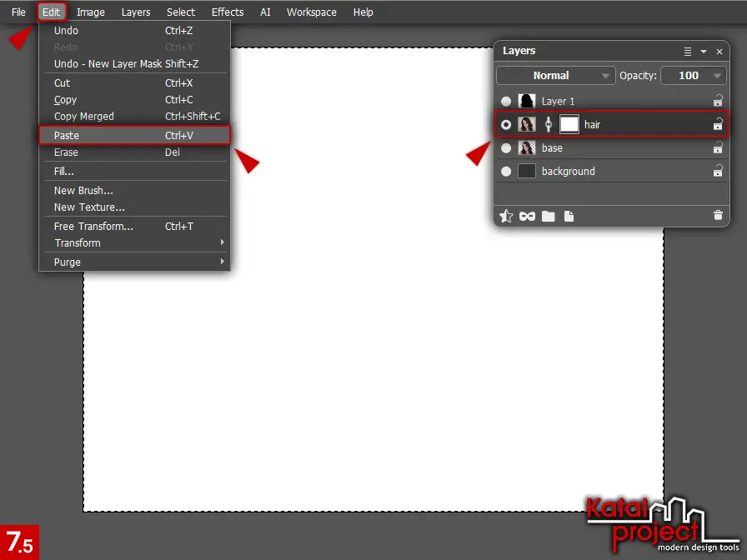Click the mask icon in the Layers panel footer

pos(527,217)
